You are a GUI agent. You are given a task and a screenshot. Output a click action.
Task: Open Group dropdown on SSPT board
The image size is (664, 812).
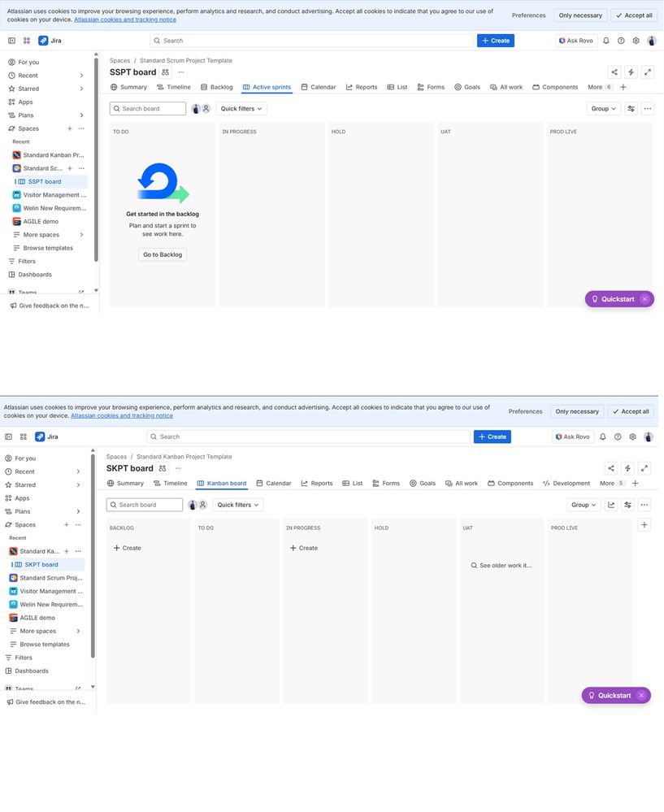click(603, 109)
